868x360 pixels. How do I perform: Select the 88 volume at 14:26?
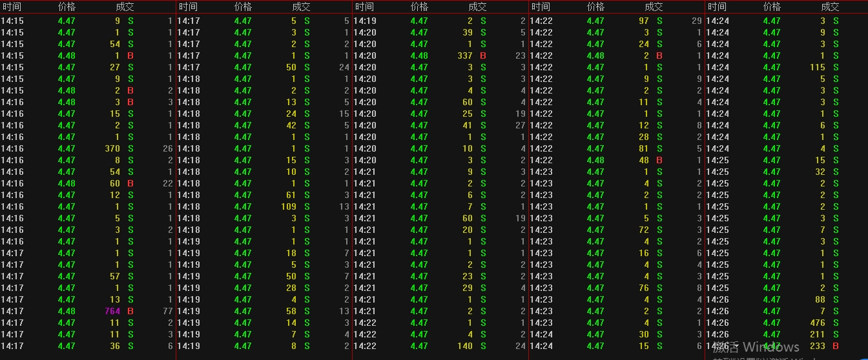point(820,299)
